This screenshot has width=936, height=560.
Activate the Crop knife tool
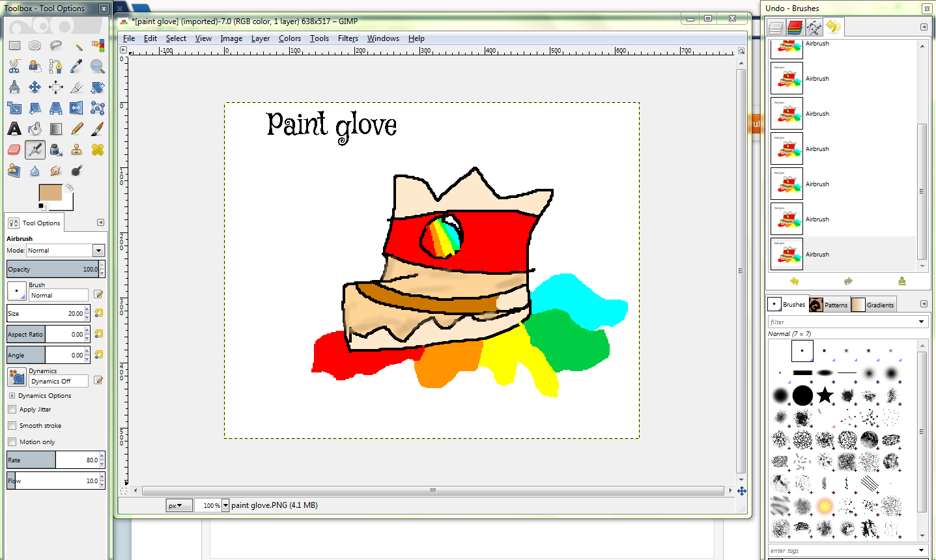tap(77, 87)
